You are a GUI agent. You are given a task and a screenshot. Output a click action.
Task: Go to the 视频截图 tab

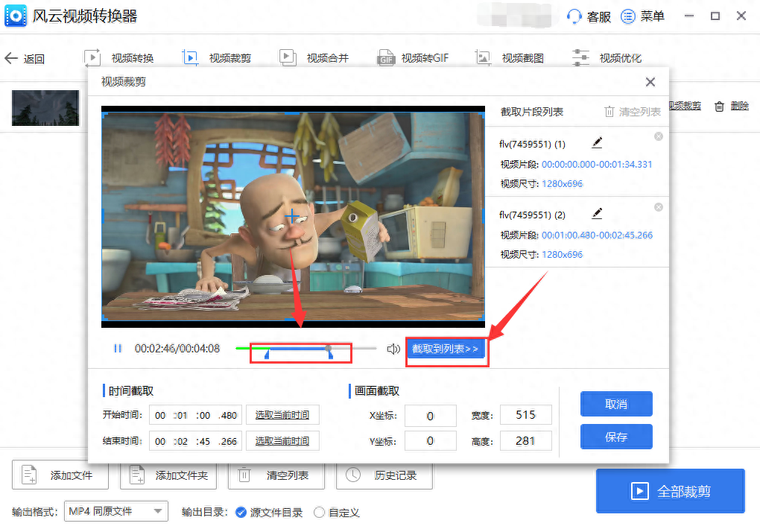click(510, 58)
